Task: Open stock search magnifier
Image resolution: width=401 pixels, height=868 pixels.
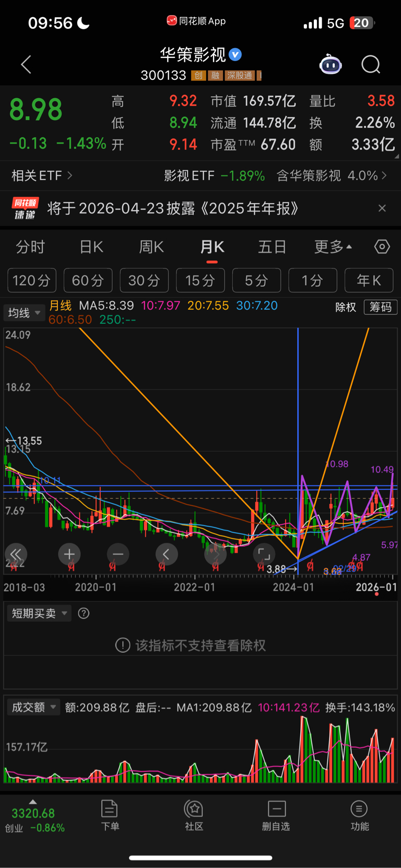Action: (x=371, y=65)
